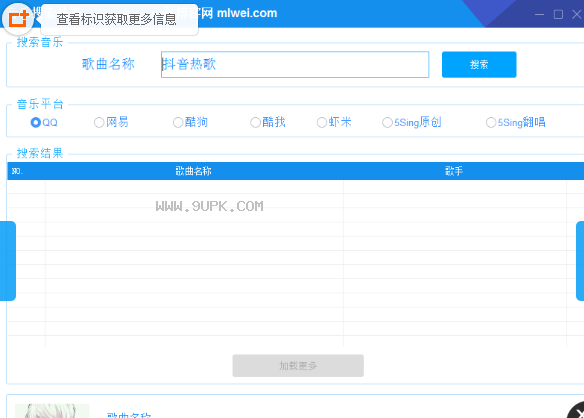
Task: Click the orange screenshot logo icon
Action: (18, 19)
